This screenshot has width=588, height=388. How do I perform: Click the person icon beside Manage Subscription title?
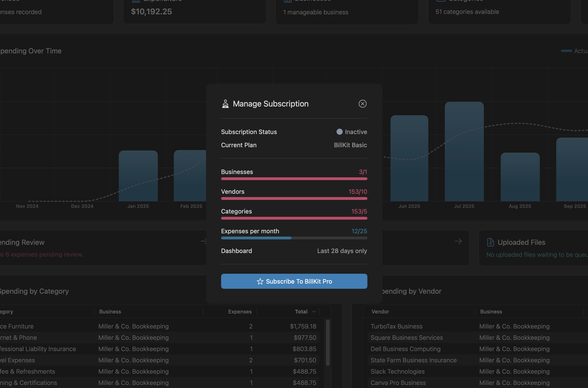[226, 104]
